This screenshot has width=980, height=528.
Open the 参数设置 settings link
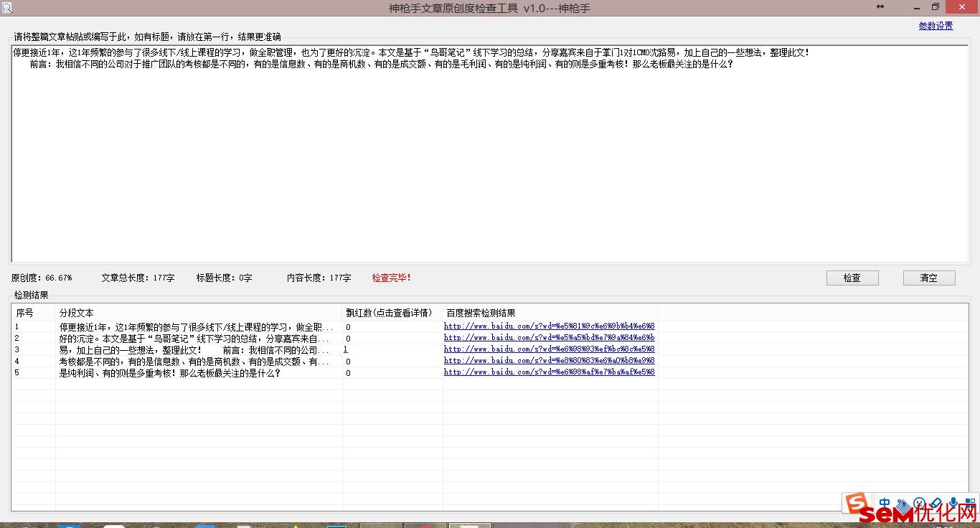[x=936, y=26]
